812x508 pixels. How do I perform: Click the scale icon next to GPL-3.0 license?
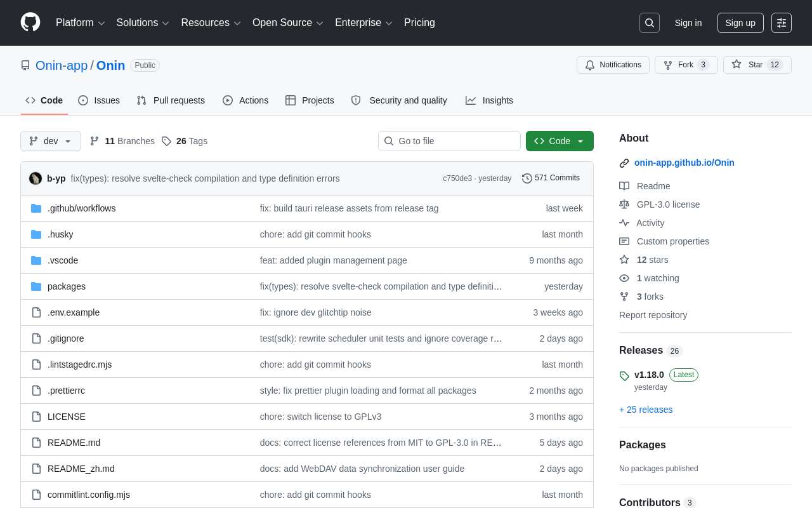(624, 204)
